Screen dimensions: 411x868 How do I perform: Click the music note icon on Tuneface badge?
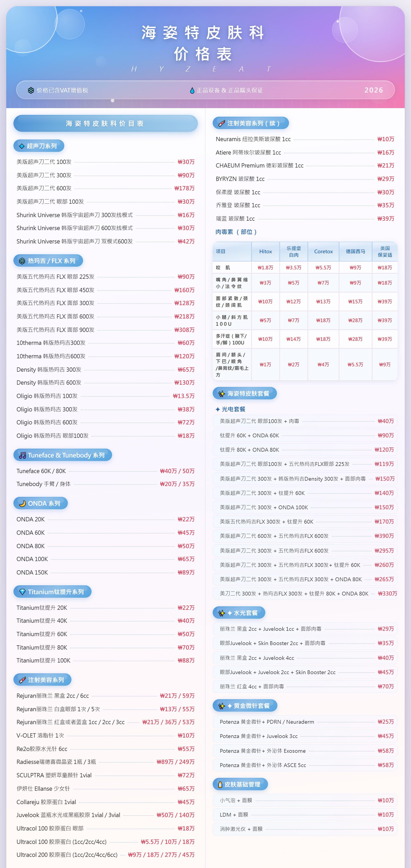pos(22,455)
